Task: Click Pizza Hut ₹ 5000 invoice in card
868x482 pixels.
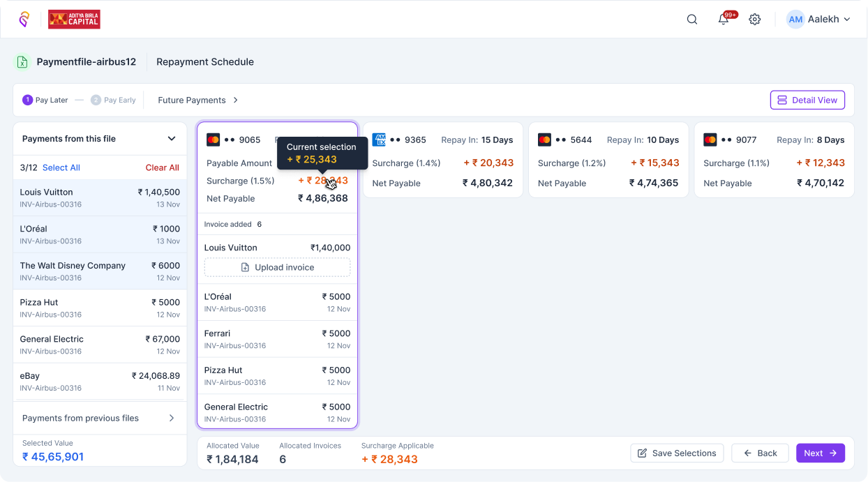Action: click(278, 376)
